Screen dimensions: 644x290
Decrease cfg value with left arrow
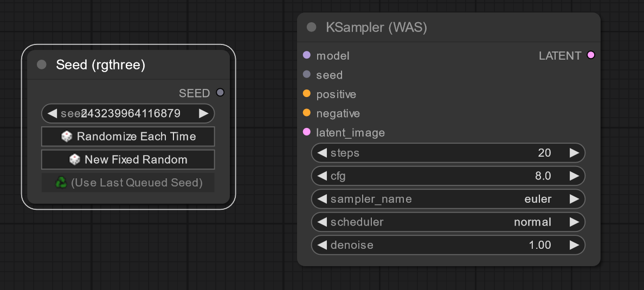pyautogui.click(x=322, y=176)
